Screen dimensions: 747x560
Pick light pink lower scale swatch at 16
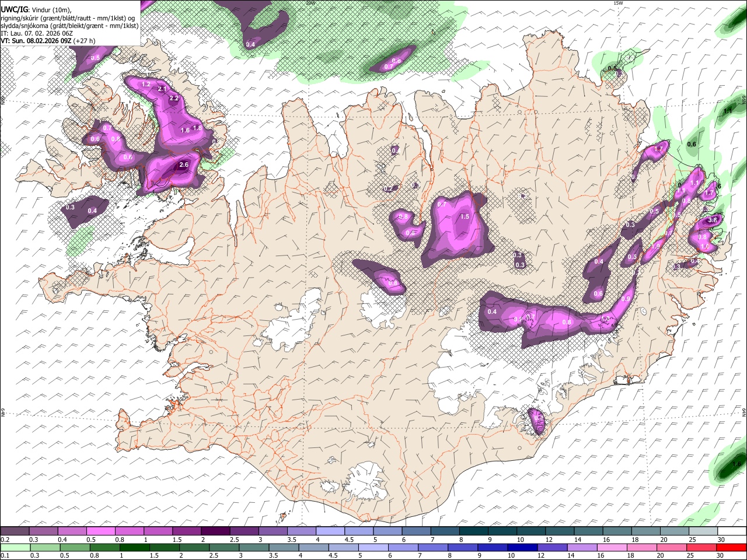[611, 547]
